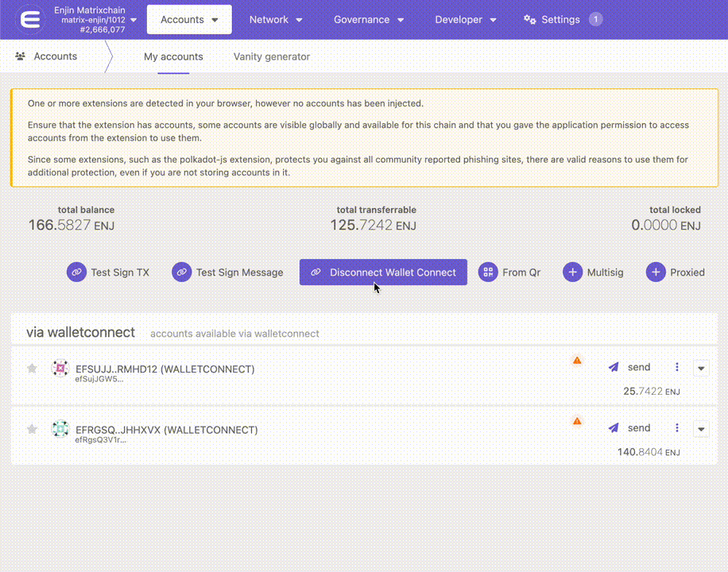Click the EFSUJJ..RMHD12 (WALLETCONNECT) account name
This screenshot has height=572, width=728.
click(x=165, y=369)
